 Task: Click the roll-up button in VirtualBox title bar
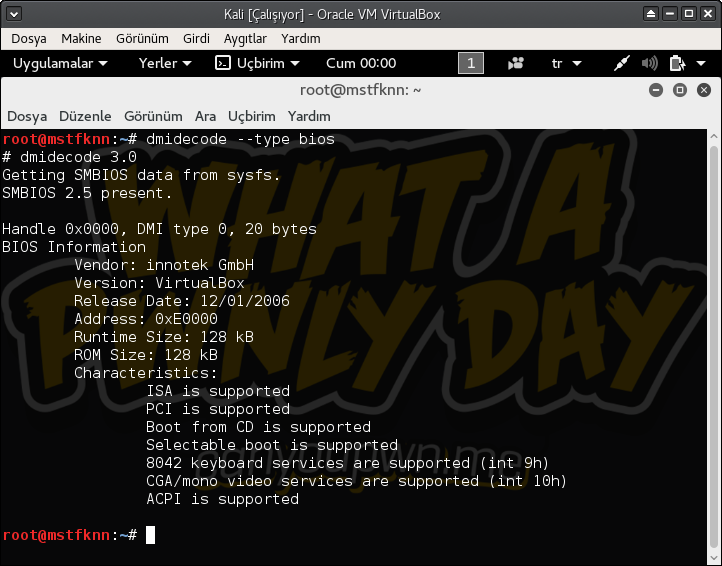(652, 14)
